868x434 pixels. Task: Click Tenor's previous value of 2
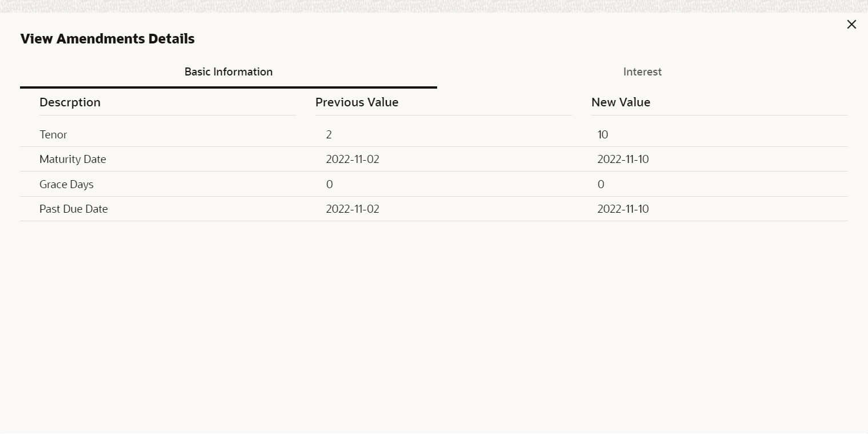329,135
